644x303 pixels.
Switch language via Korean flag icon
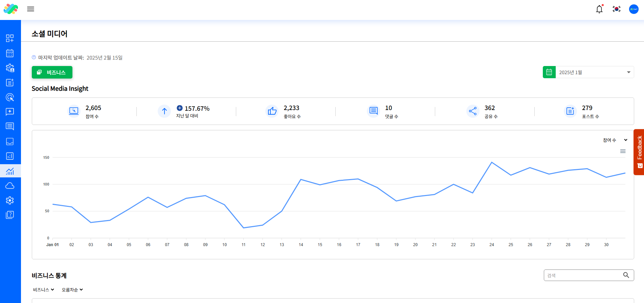617,9
